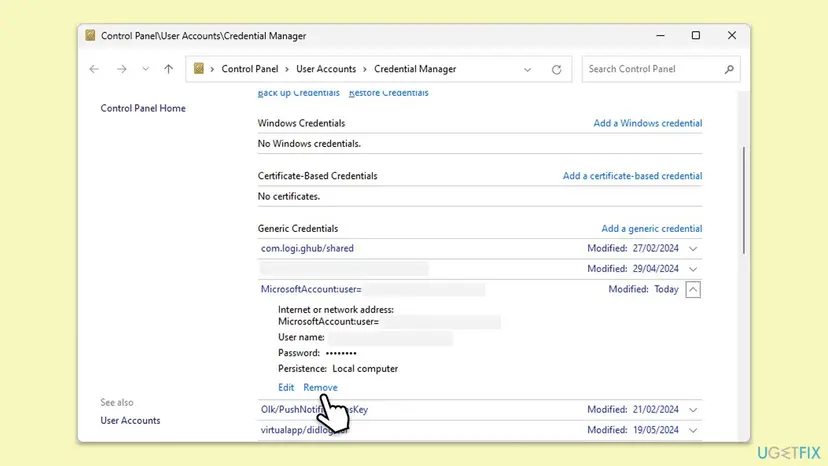Click the Control Panel breadcrumb
This screenshot has width=828, height=466.
250,69
